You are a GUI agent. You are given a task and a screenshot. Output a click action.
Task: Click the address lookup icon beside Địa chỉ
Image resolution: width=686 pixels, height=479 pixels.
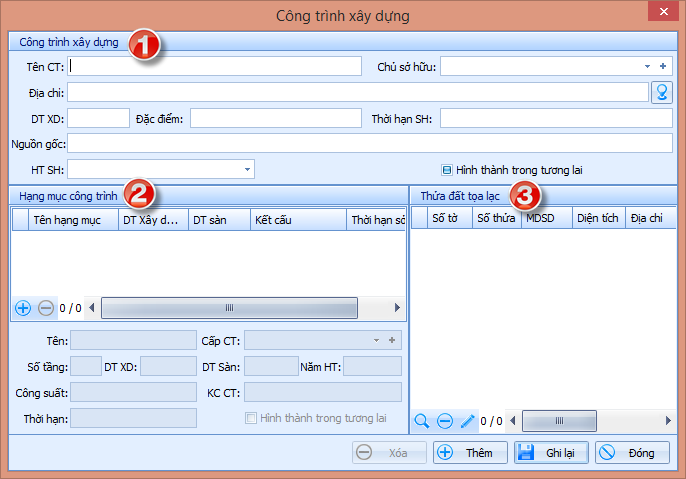[x=661, y=92]
